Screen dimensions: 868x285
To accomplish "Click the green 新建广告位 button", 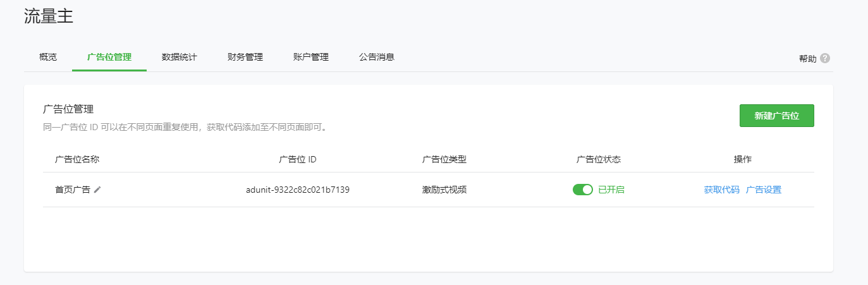I will coord(776,116).
